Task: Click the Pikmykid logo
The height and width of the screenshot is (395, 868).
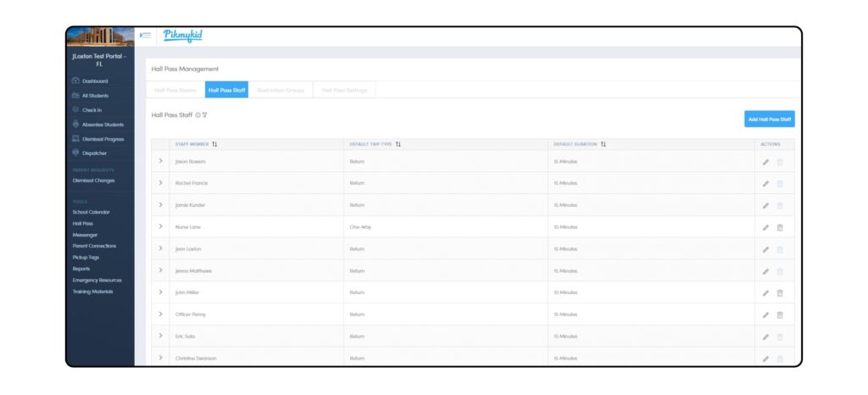Action: pos(182,36)
